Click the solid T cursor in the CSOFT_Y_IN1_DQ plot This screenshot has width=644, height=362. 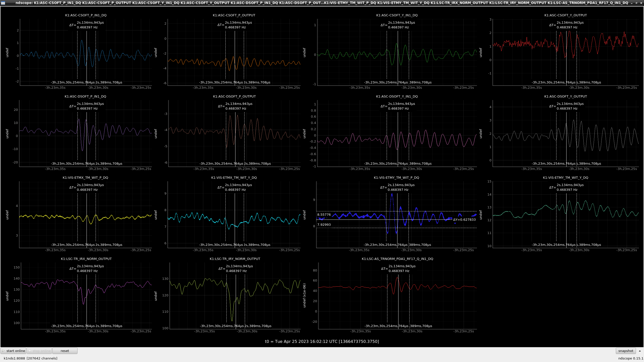[398, 55]
